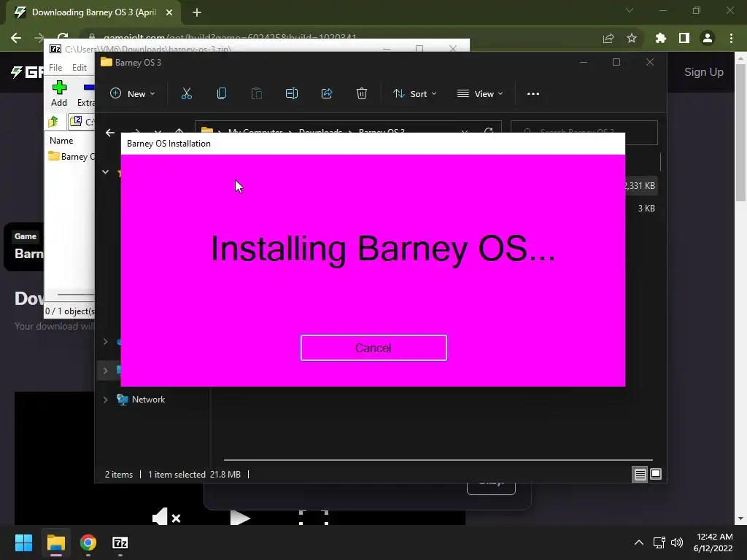
Task: Click the Chrome icon in the taskbar
Action: pos(88,542)
